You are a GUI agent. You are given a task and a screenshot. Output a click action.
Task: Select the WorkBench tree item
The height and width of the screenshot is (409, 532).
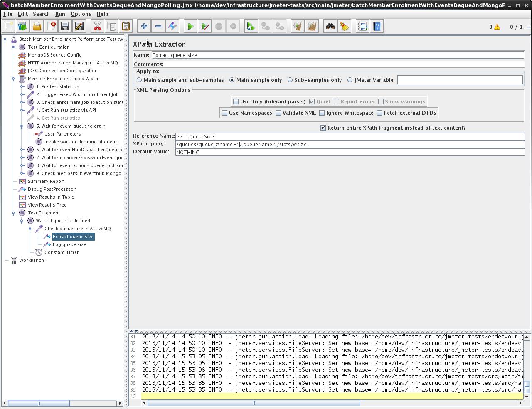pyautogui.click(x=32, y=260)
